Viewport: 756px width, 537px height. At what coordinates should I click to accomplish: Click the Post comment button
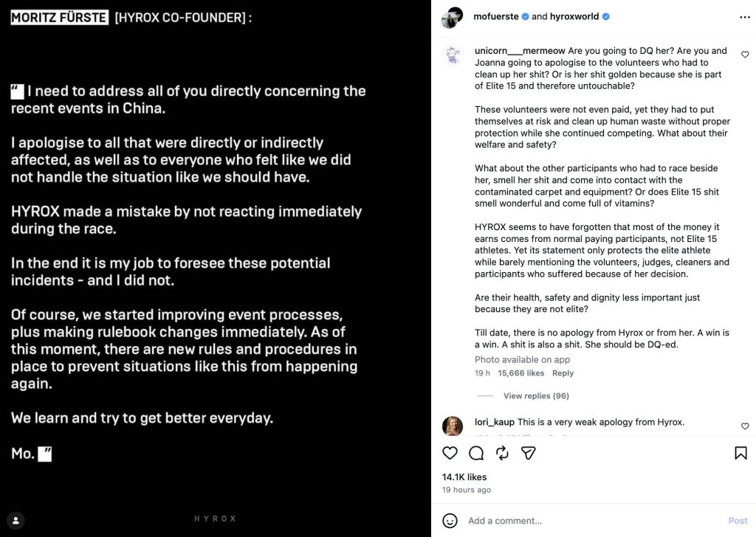point(738,521)
